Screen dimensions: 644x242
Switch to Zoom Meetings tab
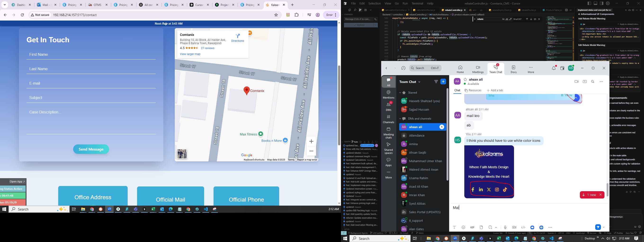click(478, 69)
